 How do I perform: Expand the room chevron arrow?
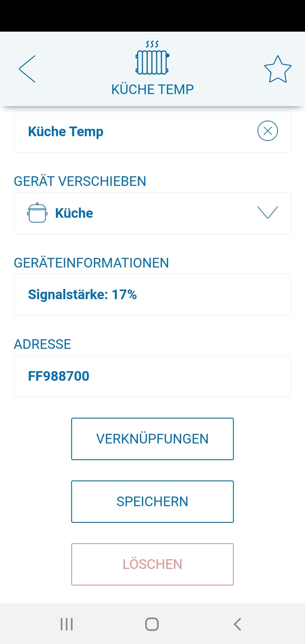(x=267, y=212)
